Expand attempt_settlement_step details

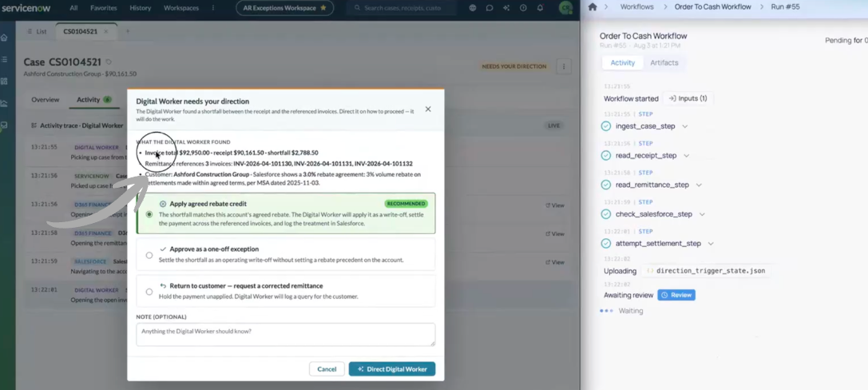pyautogui.click(x=711, y=244)
